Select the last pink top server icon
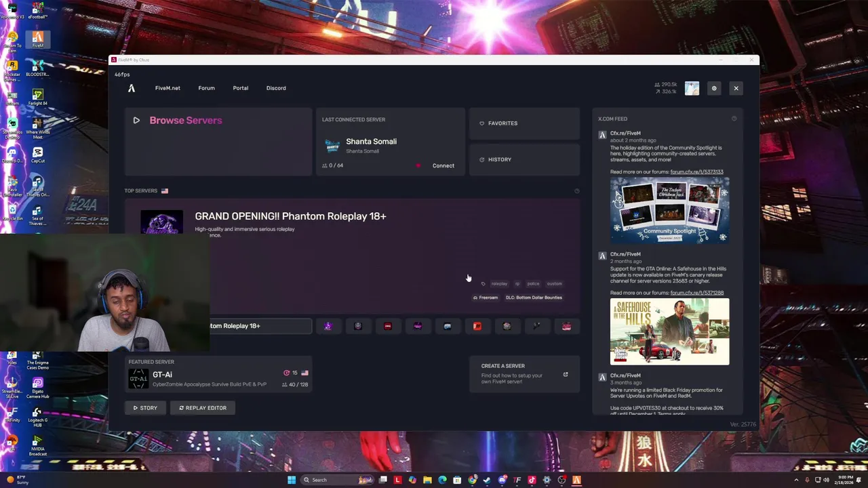 tap(567, 326)
